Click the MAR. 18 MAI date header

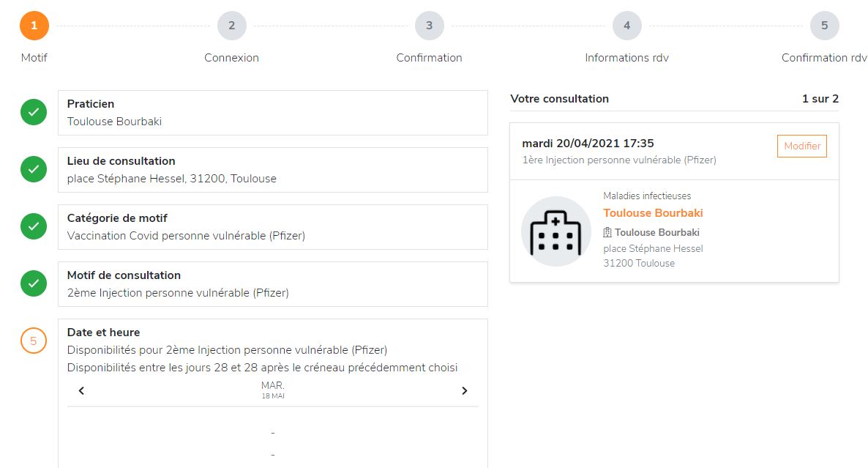[x=272, y=390]
